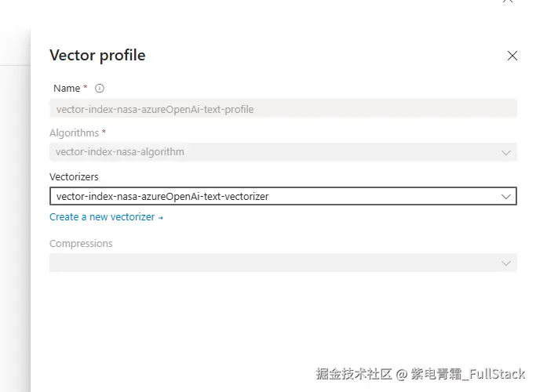Image resolution: width=536 pixels, height=392 pixels.
Task: Click the arrow icon after Create a new vectorizer
Action: click(161, 218)
